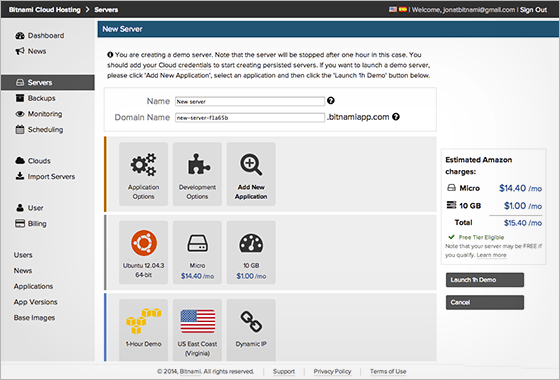This screenshot has width=560, height=380.
Task: Open Backups in the sidebar
Action: (35, 98)
